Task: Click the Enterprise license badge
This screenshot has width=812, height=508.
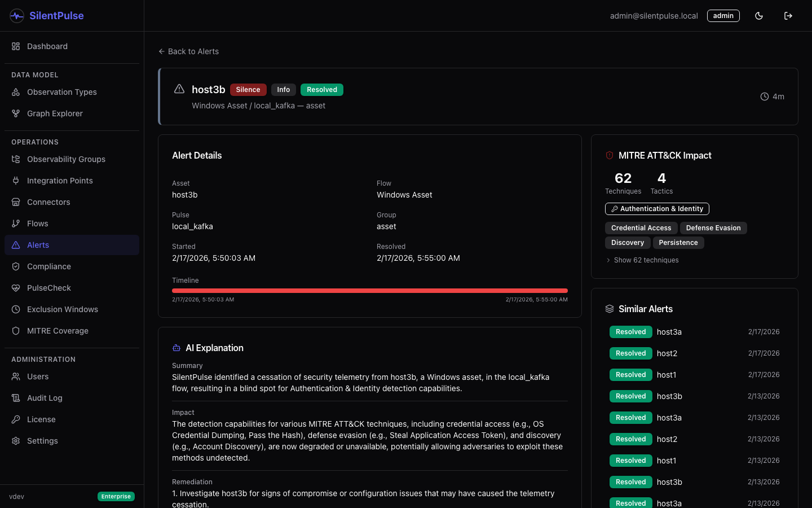Action: 116,497
